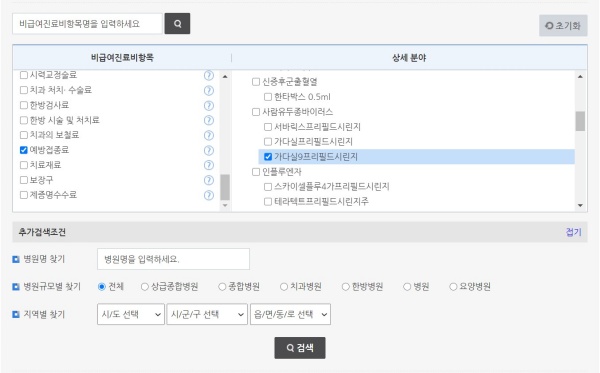Click the 병원명 input field
This screenshot has width=600, height=373.
click(x=173, y=259)
